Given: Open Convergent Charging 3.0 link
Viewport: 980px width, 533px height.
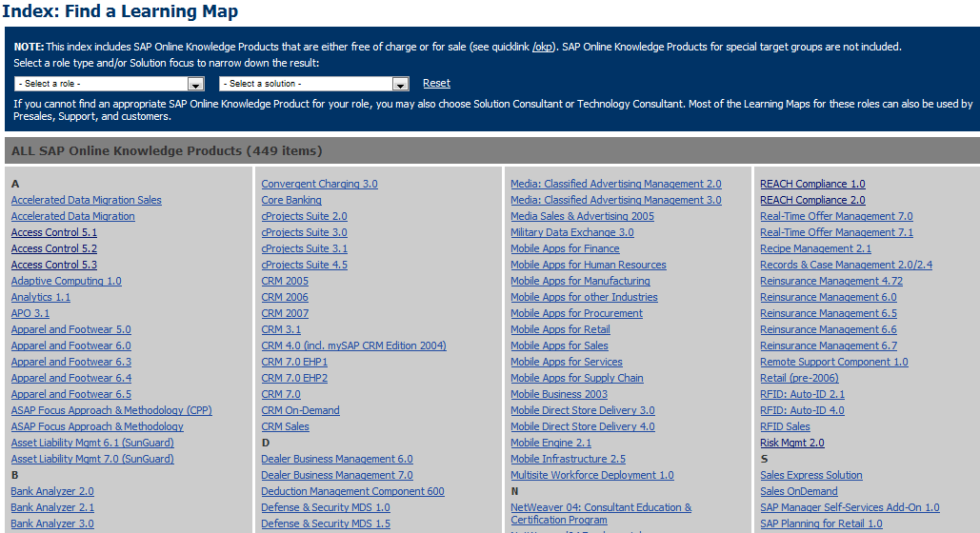Looking at the screenshot, I should [x=319, y=184].
